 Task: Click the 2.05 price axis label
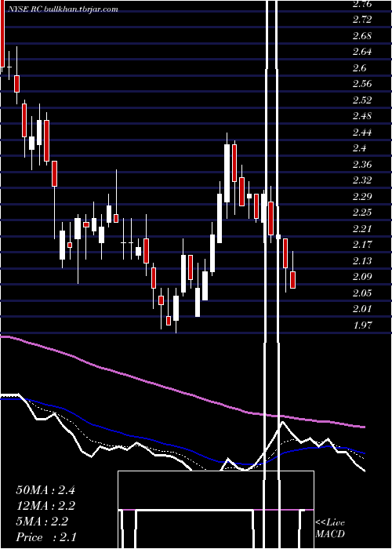362,293
